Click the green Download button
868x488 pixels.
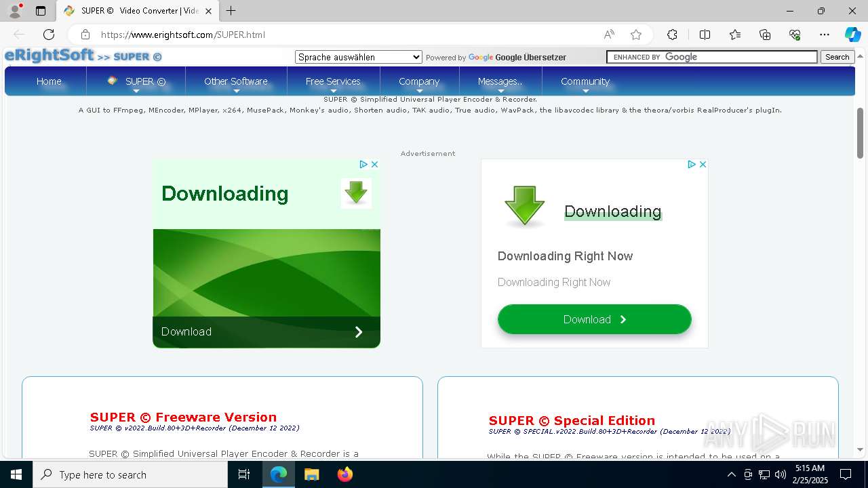(595, 319)
